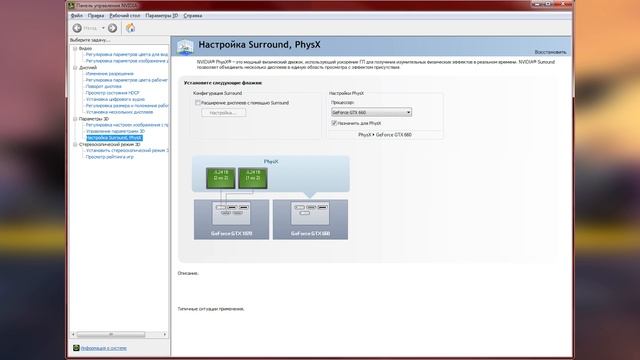This screenshot has height=360, width=640.
Task: Open Установка нескольких дисплеев task
Action: click(x=120, y=112)
